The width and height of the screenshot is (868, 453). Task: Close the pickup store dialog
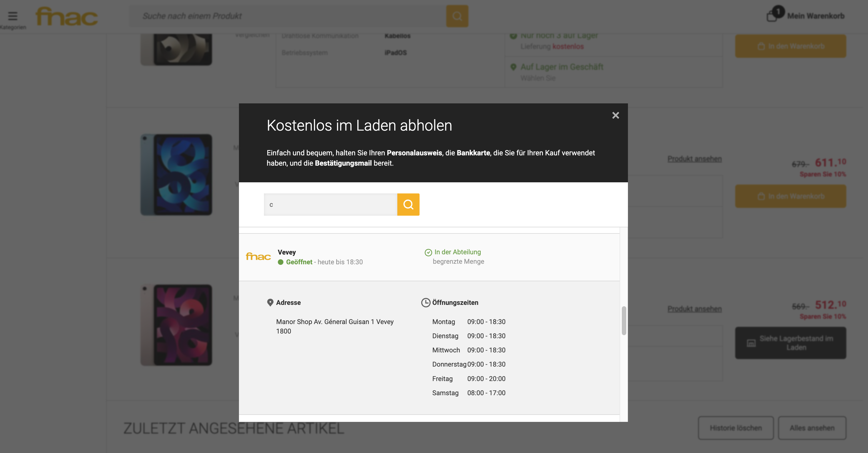coord(615,115)
